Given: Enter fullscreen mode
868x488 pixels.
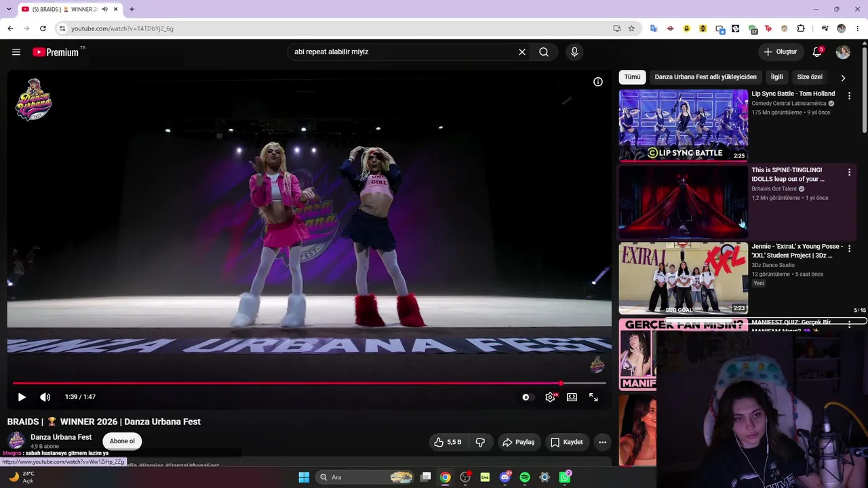Looking at the screenshot, I should pos(593,397).
